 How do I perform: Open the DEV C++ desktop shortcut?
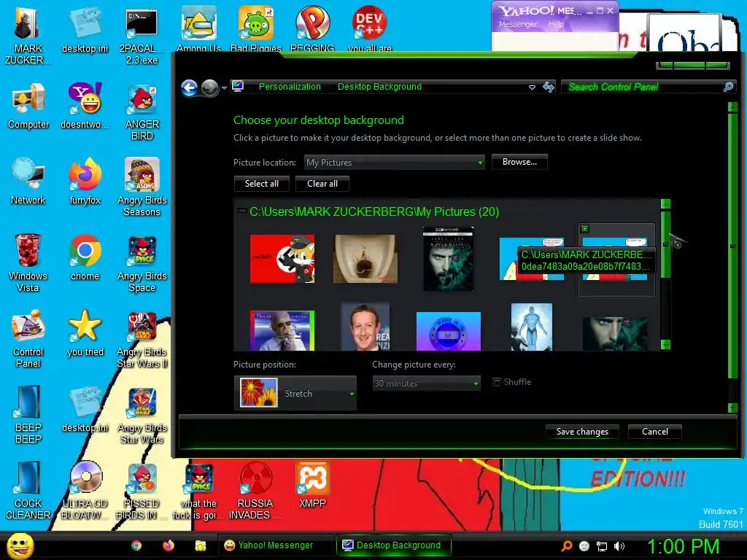coord(370,28)
